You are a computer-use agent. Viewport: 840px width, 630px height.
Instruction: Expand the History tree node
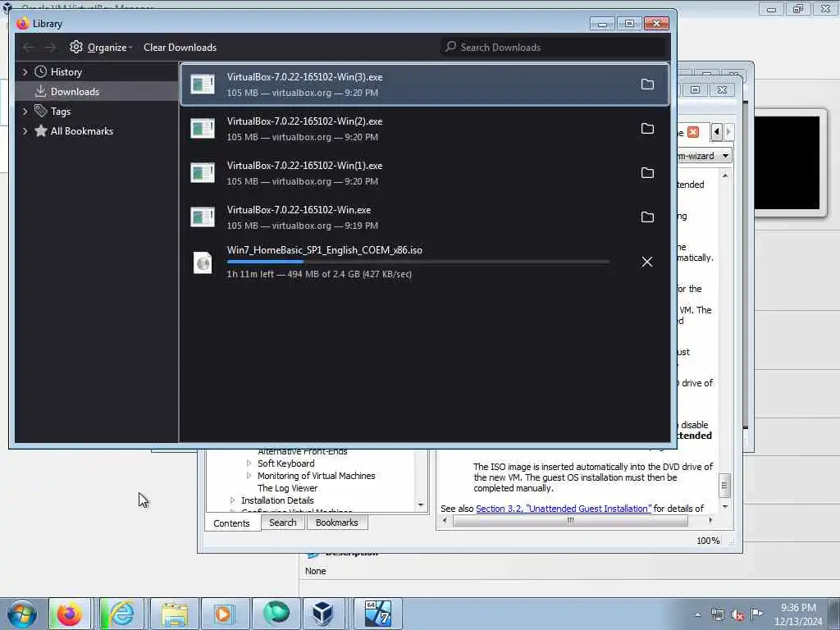pos(25,72)
